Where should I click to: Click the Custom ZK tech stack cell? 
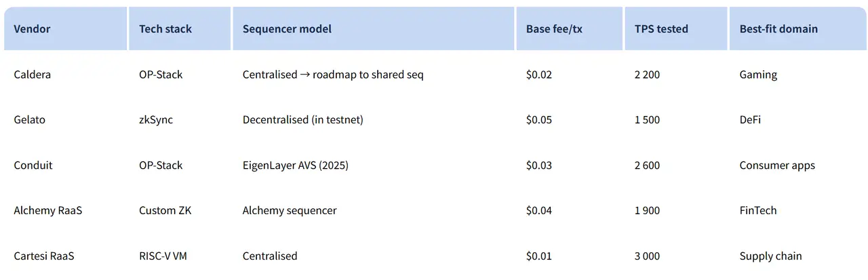pos(165,211)
